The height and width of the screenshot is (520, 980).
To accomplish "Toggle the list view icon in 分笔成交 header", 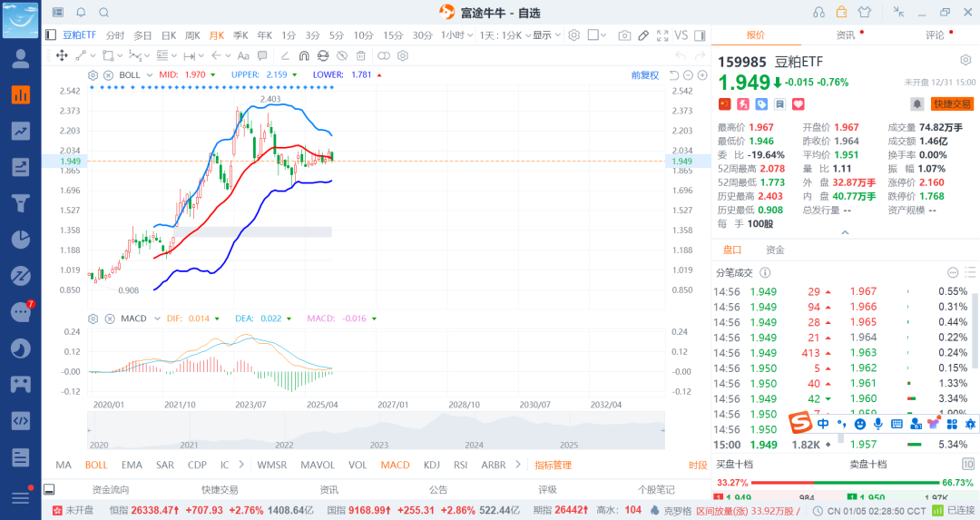I will click(x=970, y=272).
